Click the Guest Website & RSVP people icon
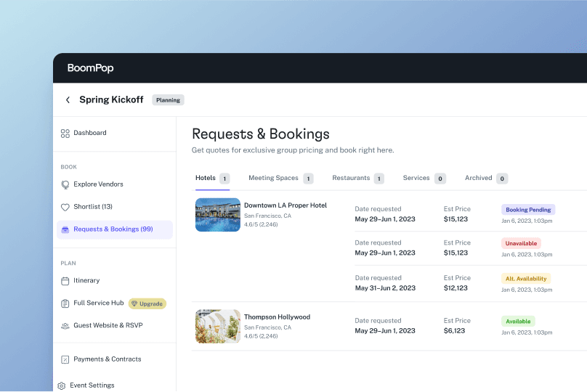Viewport: 587px width, 392px height. click(65, 326)
